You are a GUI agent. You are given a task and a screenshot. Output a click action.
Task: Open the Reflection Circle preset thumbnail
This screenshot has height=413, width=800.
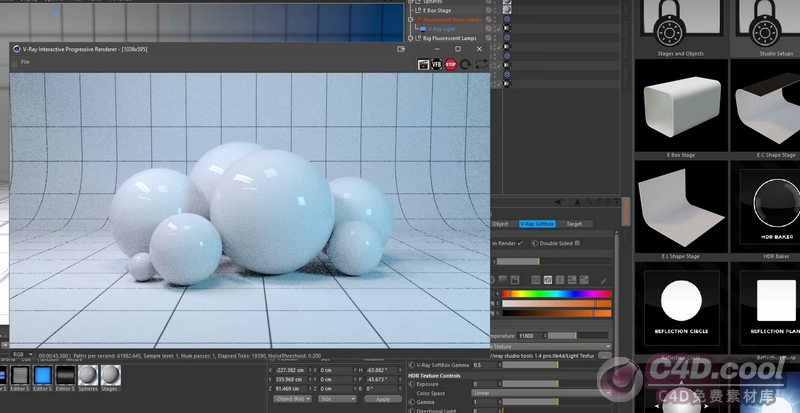(x=681, y=307)
